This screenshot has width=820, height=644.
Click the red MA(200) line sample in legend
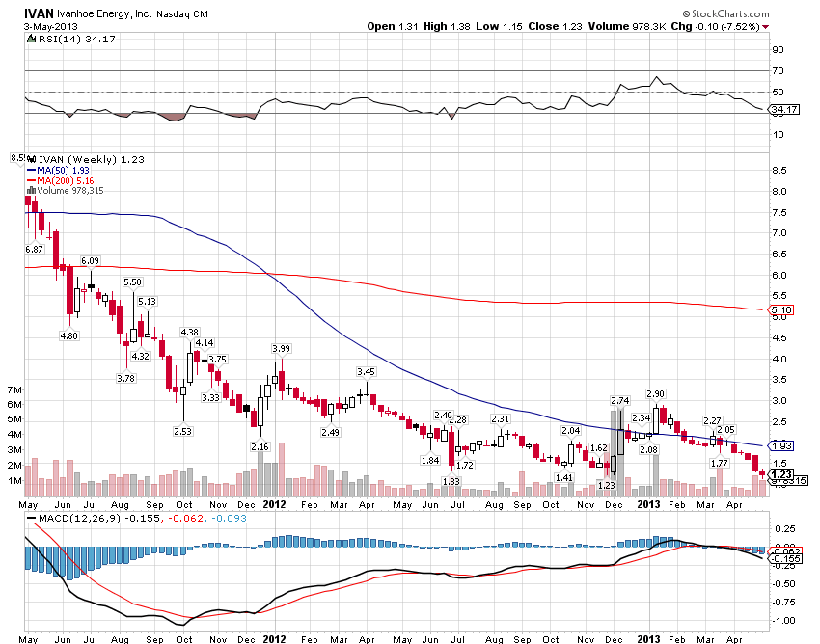[31, 181]
